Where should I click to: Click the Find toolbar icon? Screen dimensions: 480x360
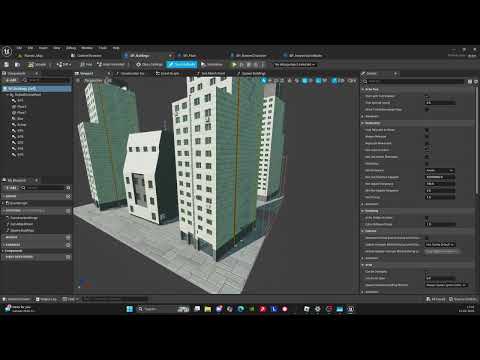(x=86, y=64)
